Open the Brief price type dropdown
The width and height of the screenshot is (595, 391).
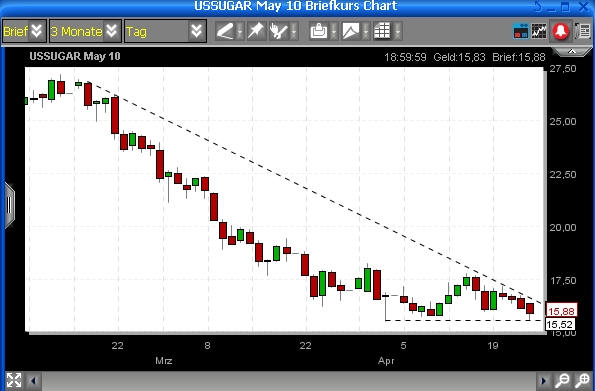(x=25, y=31)
